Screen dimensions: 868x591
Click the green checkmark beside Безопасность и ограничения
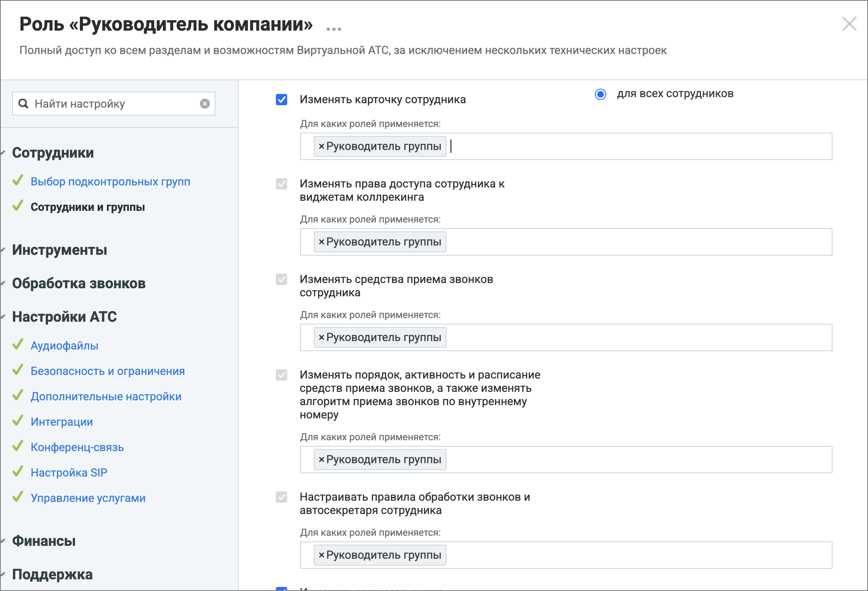pyautogui.click(x=18, y=370)
